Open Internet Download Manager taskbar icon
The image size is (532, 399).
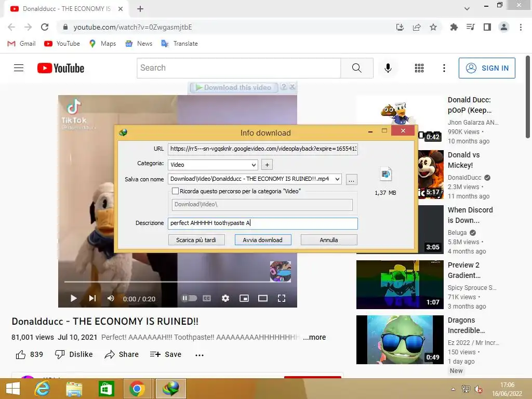170,389
